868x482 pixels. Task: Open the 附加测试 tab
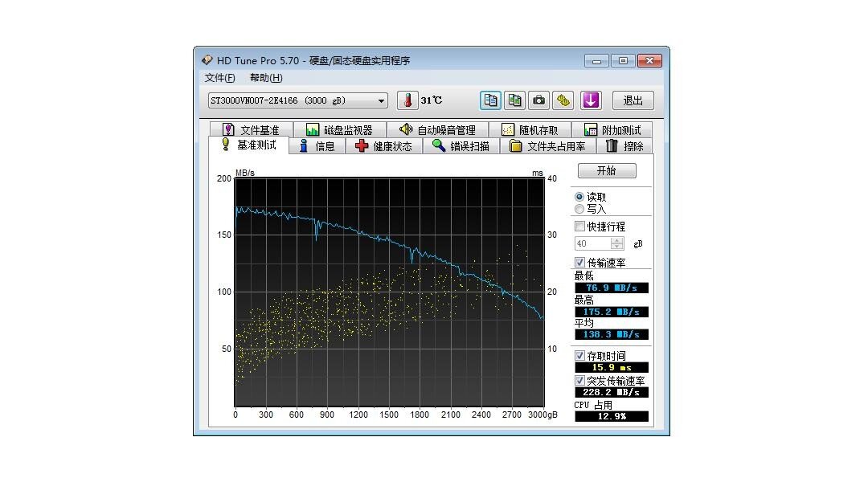[612, 130]
